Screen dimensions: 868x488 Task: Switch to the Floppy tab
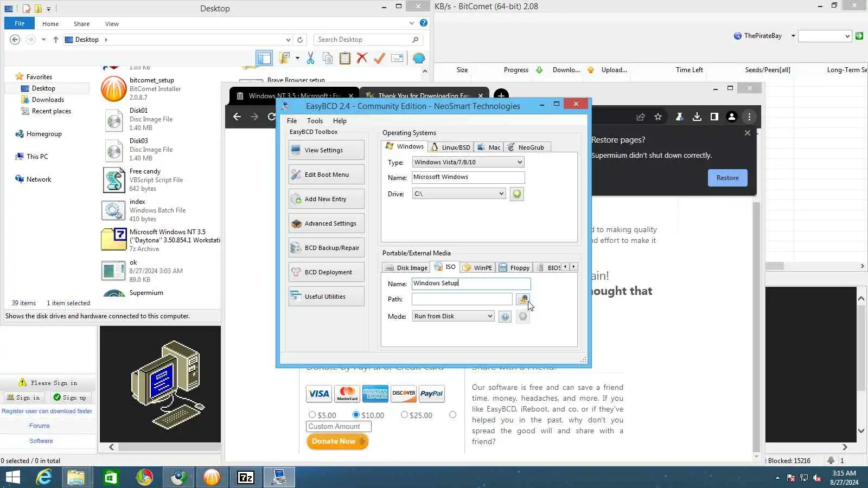[x=514, y=268]
